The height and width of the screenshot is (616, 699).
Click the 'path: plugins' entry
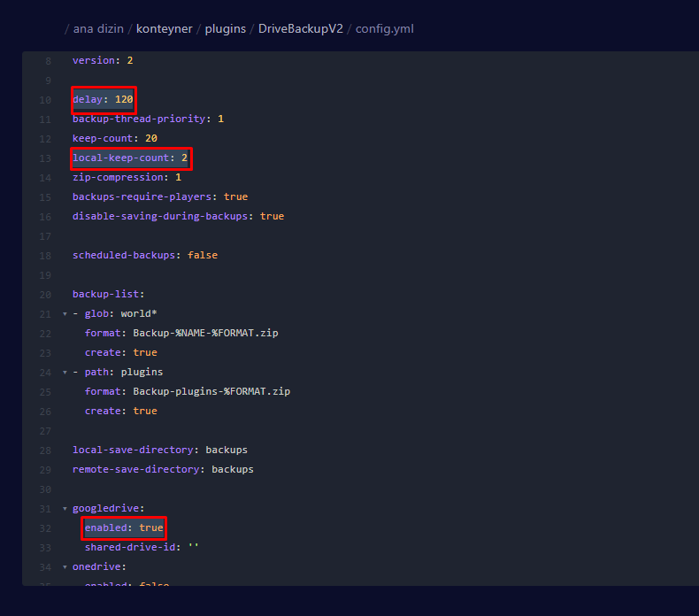[124, 372]
